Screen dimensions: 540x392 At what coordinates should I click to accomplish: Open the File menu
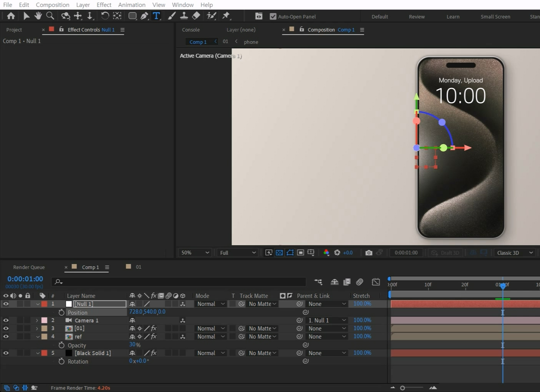click(8, 5)
